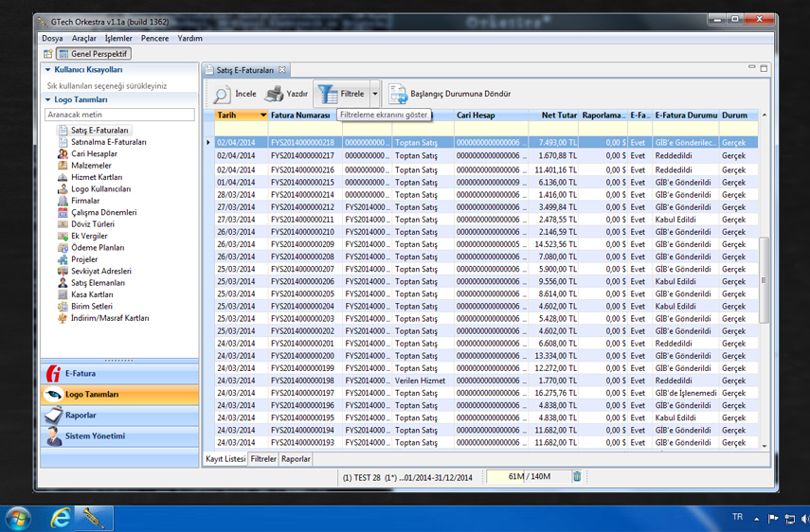Click Kasa Kartları safe icon

pos(63,294)
